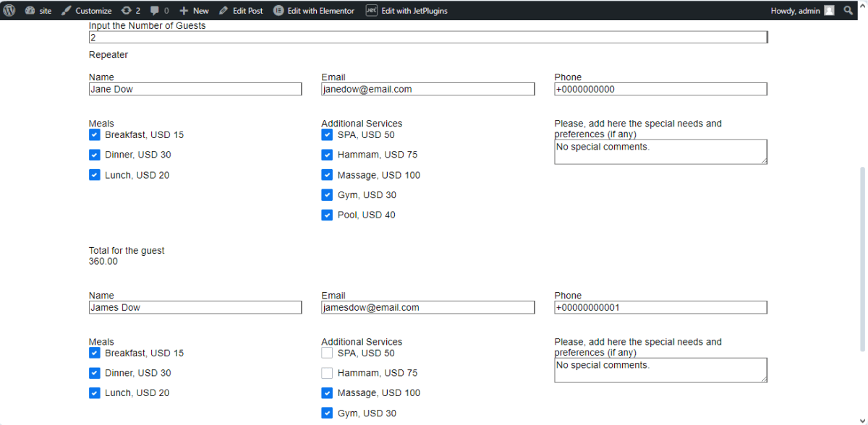Click Edit Post in admin bar

[241, 11]
